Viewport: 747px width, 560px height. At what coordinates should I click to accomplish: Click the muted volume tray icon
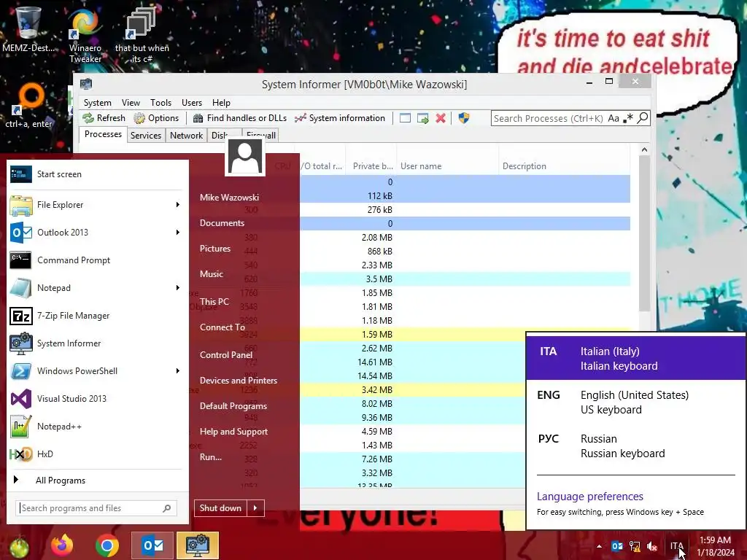pyautogui.click(x=652, y=546)
